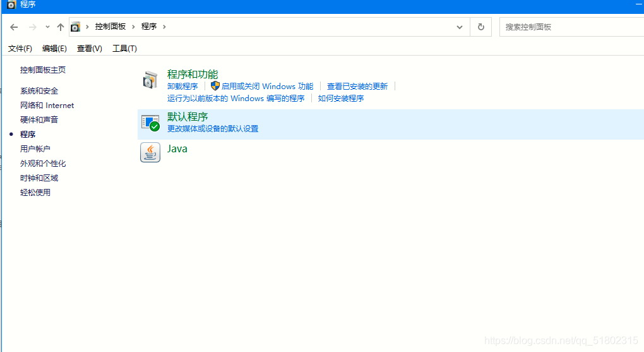Expand chevron after 程序 breadcrumb

[x=164, y=27]
